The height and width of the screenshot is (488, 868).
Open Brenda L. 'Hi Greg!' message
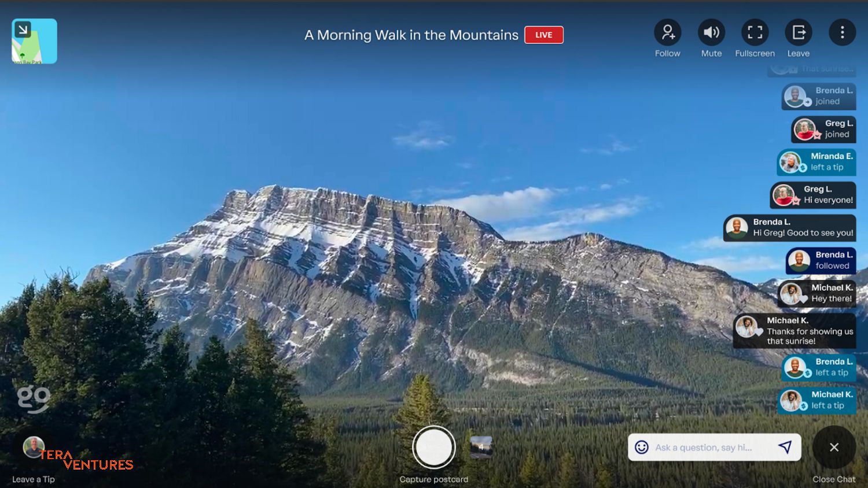click(x=789, y=228)
